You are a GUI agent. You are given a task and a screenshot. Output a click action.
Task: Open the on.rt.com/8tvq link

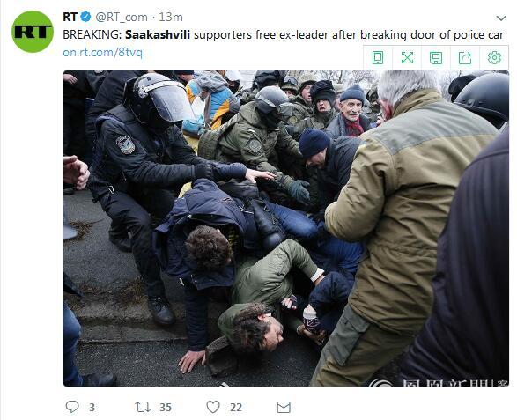pos(102,53)
